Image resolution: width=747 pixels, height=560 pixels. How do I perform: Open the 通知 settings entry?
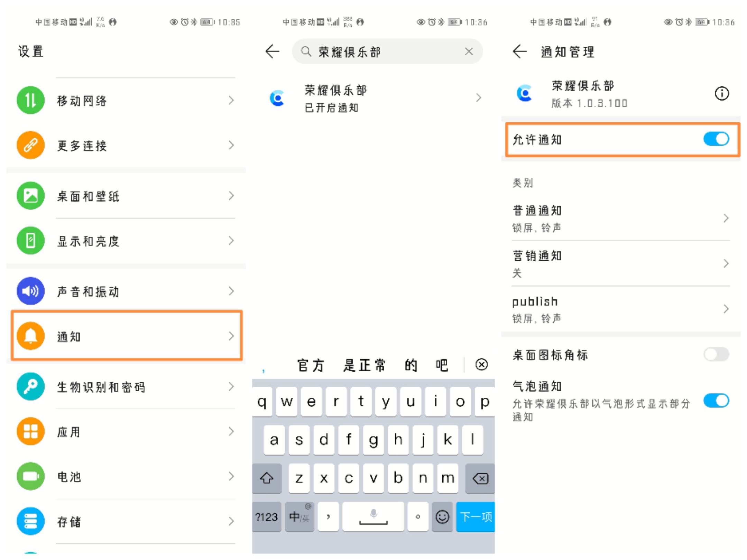[x=127, y=336]
